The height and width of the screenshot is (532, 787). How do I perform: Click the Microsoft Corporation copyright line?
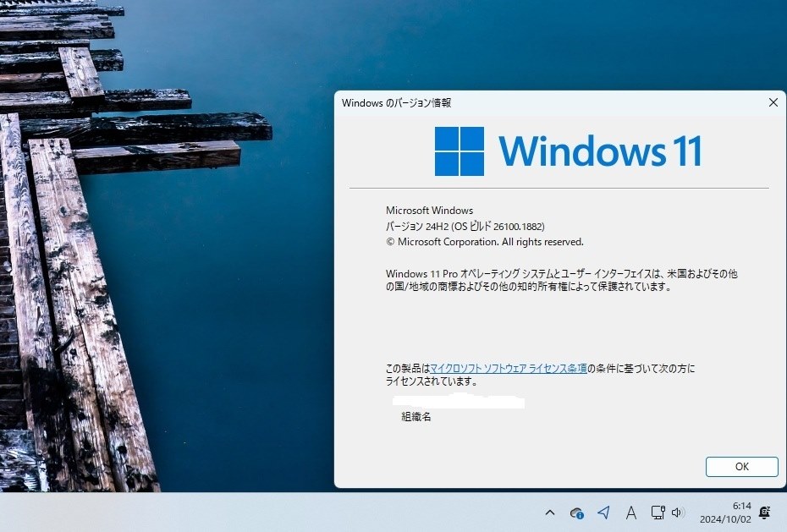485,242
